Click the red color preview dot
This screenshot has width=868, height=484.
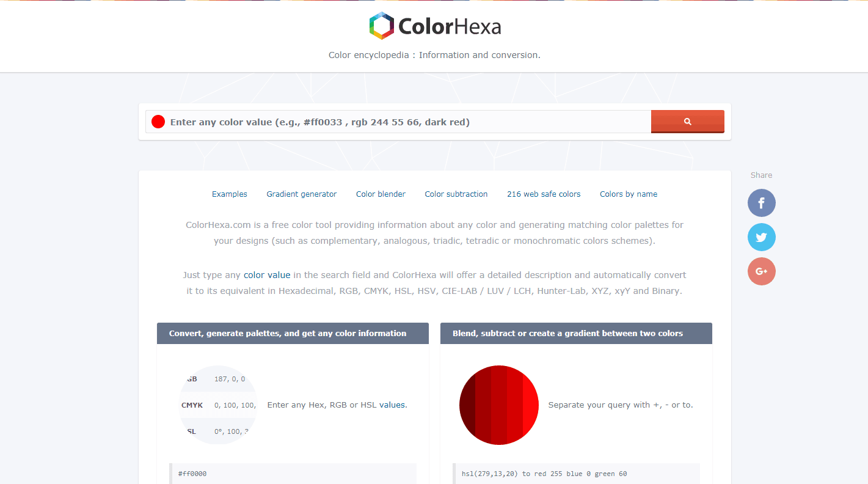click(158, 122)
